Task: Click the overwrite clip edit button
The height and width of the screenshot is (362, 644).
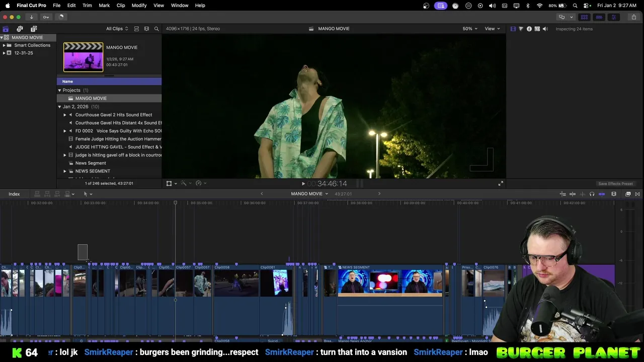Action: [x=67, y=194]
